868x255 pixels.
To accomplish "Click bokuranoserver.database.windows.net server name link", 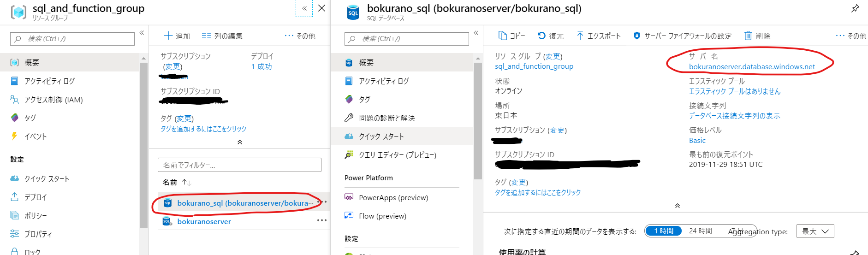I will 752,67.
